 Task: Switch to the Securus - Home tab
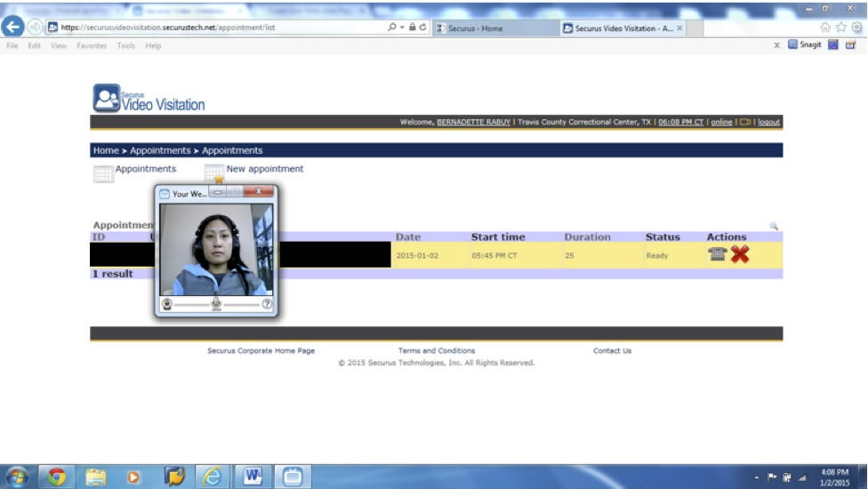point(495,28)
